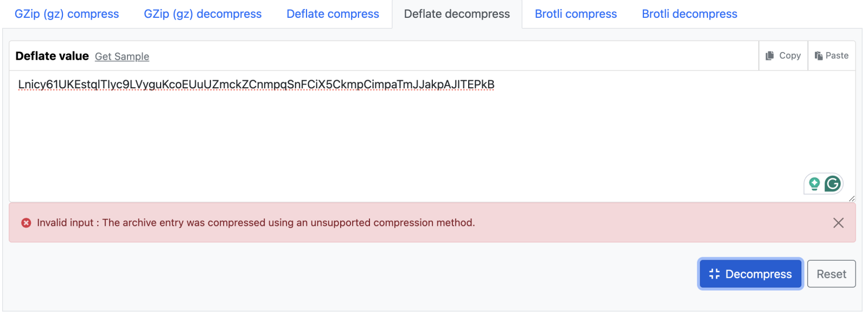
Task: Click the Decompress button
Action: tap(750, 274)
